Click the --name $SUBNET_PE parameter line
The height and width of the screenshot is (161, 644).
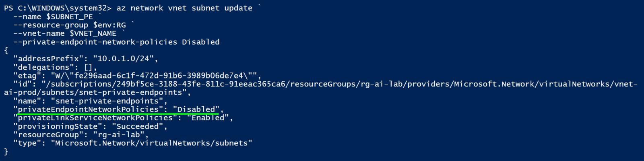(53, 17)
